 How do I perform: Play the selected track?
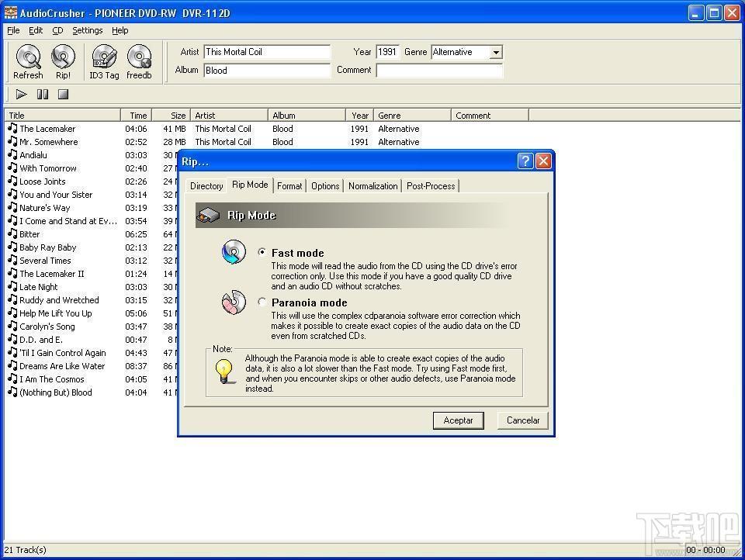pos(21,95)
